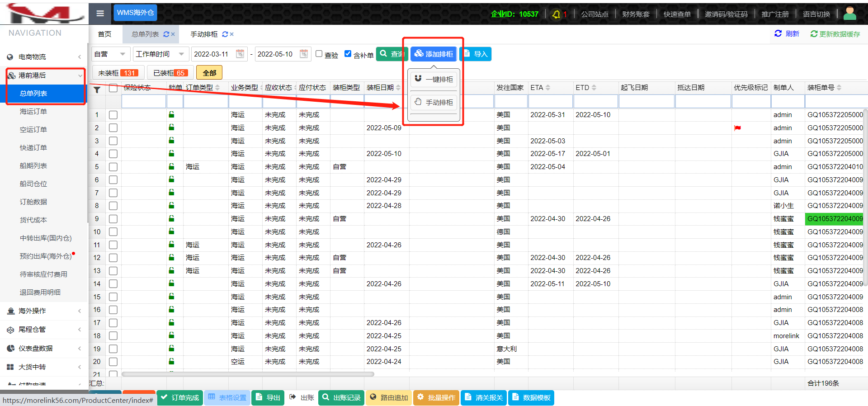
Task: Switch to the 未装柜 tab
Action: (118, 73)
